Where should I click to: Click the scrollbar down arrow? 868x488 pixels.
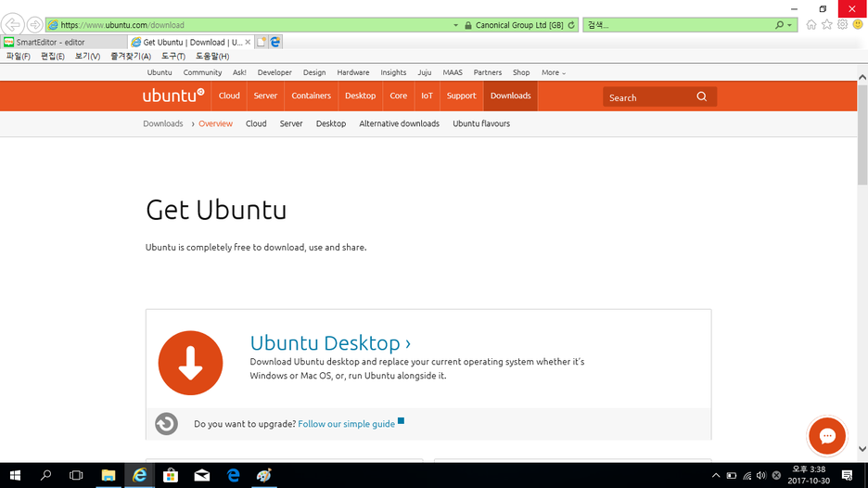point(862,449)
